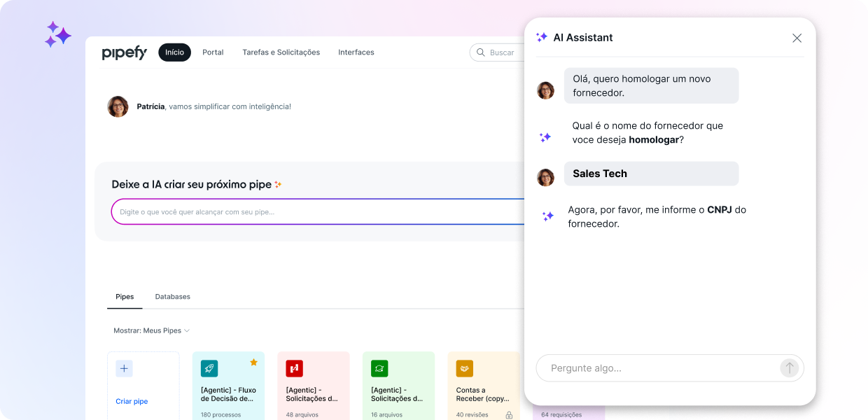Click the send arrow in AI Assistant chat
This screenshot has height=420, width=868.
tap(789, 368)
